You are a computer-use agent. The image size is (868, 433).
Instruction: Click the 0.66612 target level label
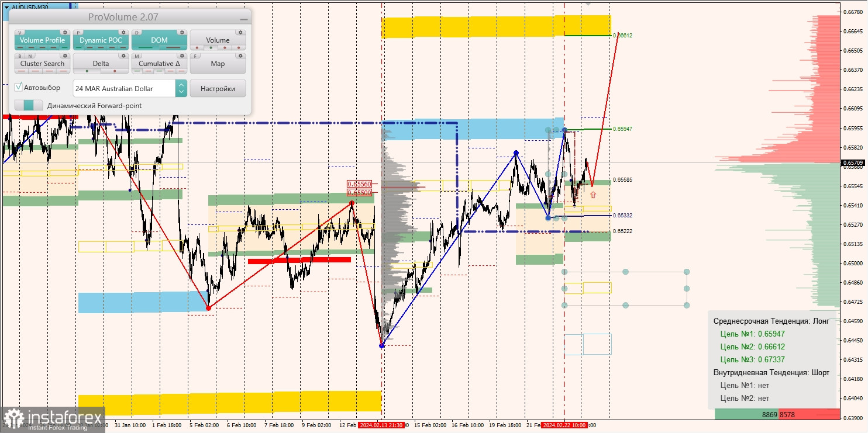click(622, 36)
